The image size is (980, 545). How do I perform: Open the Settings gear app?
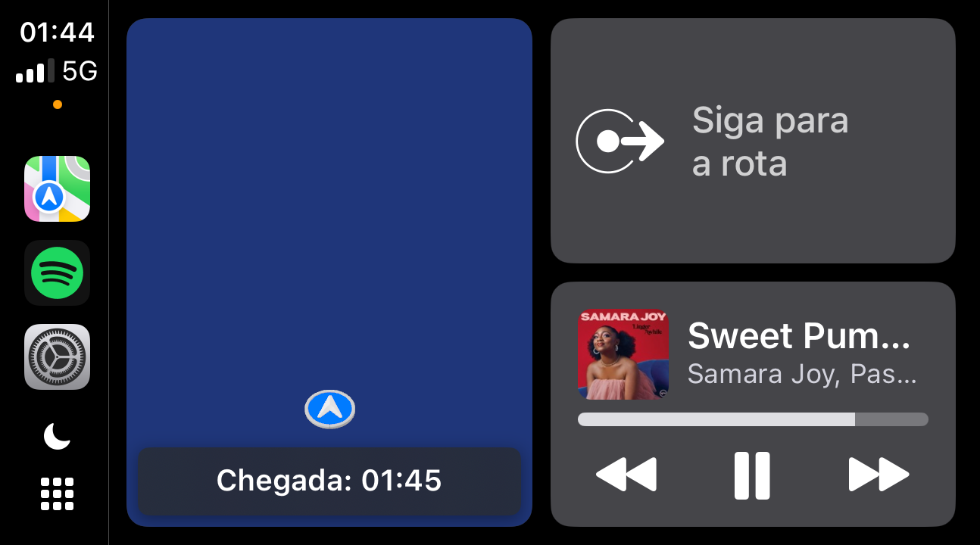(57, 357)
